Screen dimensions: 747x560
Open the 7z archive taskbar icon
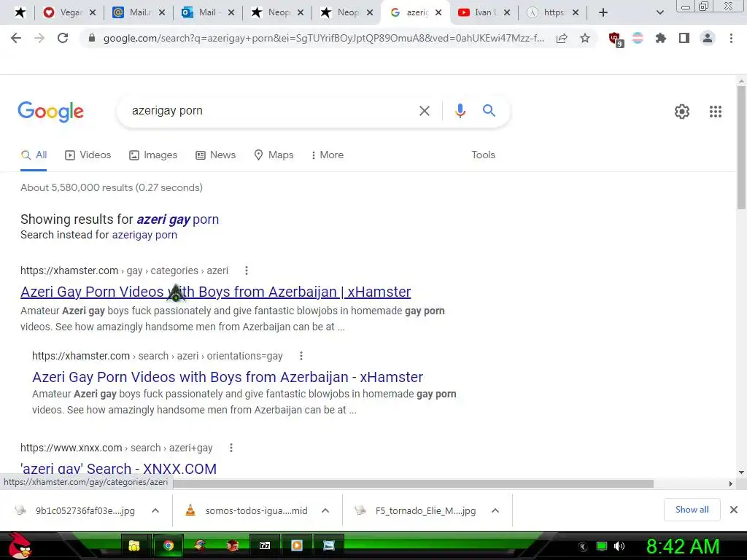coord(265,545)
